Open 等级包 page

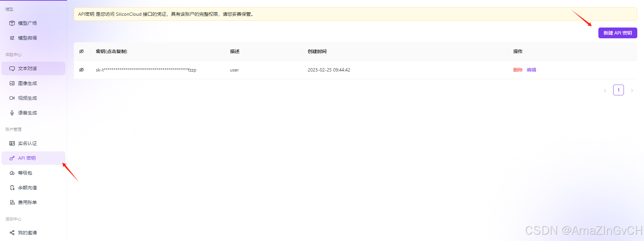point(34,173)
